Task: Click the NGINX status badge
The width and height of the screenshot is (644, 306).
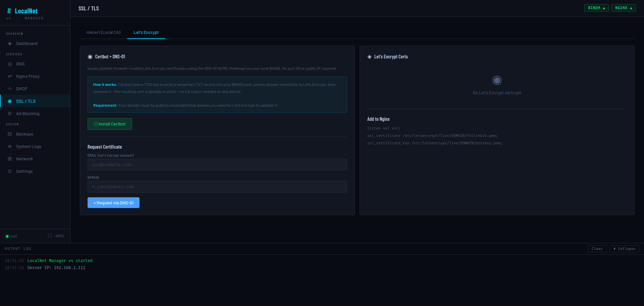Action: (624, 8)
